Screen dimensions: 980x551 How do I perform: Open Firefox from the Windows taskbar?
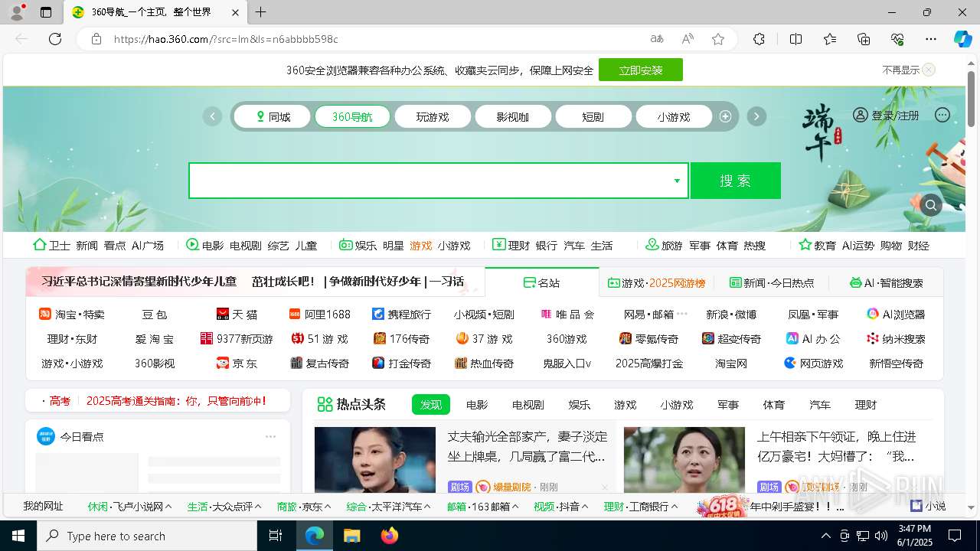click(x=390, y=536)
